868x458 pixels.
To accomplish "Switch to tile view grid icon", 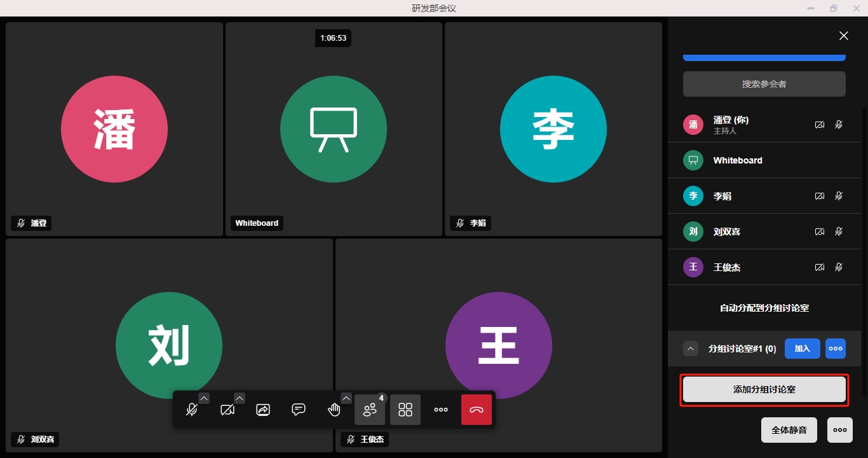I will (405, 410).
